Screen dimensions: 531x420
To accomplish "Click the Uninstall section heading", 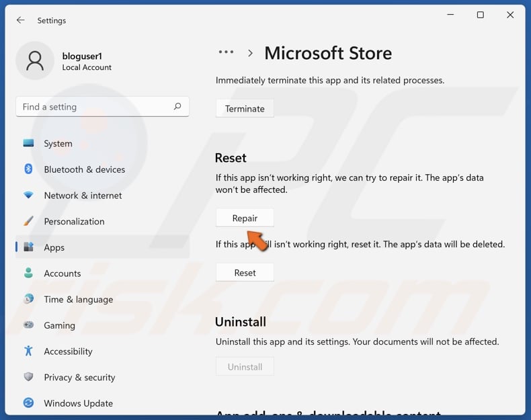I will pos(241,322).
